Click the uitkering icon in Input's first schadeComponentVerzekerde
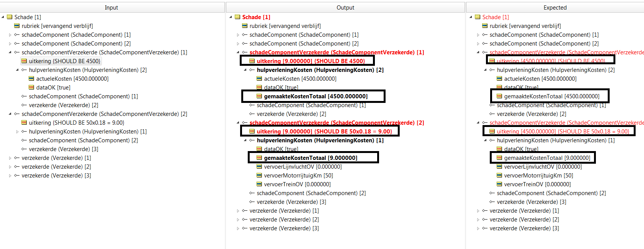Screen dimensions: 644x249 tap(24, 61)
